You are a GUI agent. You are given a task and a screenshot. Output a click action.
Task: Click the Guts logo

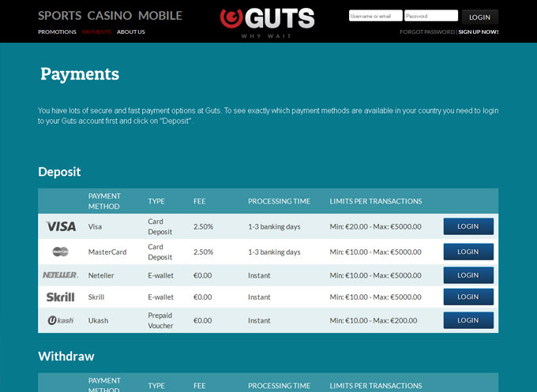(268, 23)
